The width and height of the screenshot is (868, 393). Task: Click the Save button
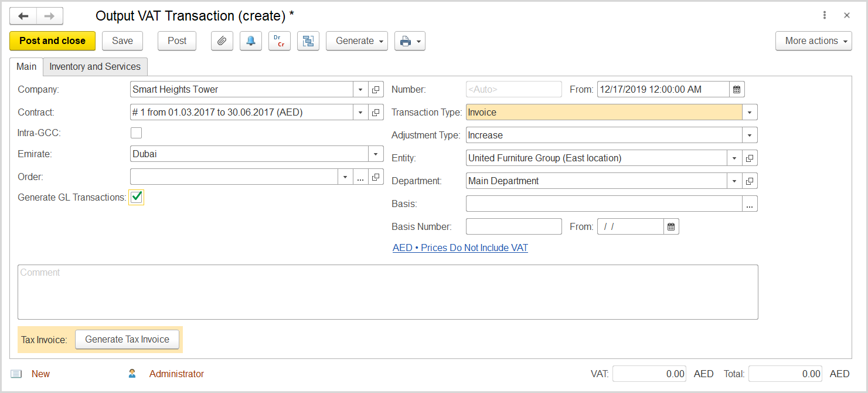coord(122,41)
